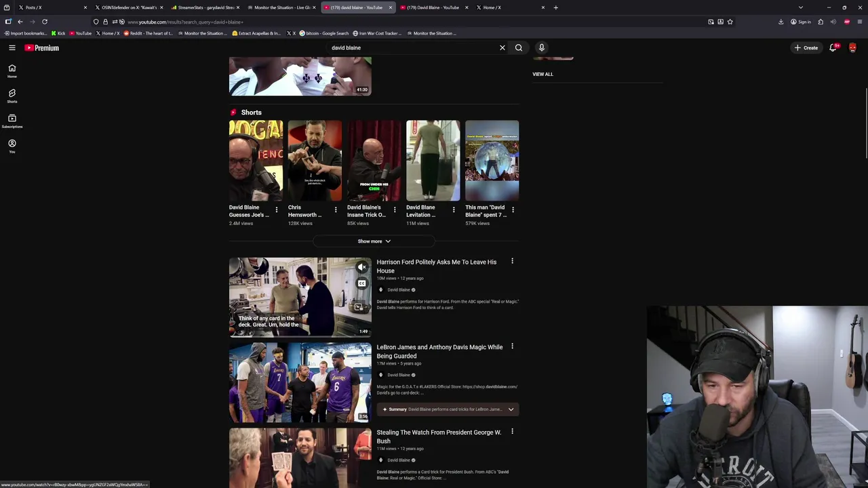
Task: Open the browser downloads panel
Action: (x=781, y=22)
